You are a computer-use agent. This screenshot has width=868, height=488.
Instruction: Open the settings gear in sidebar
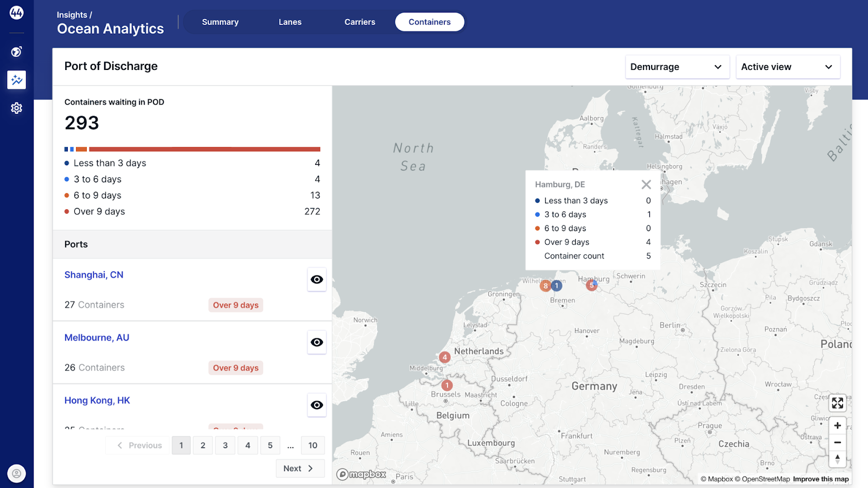[x=17, y=108]
